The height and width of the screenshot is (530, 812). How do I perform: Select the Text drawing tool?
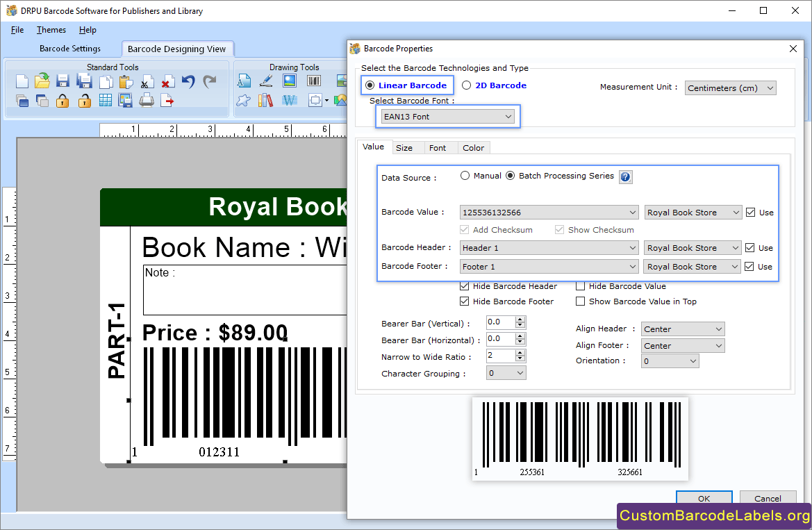tap(245, 81)
